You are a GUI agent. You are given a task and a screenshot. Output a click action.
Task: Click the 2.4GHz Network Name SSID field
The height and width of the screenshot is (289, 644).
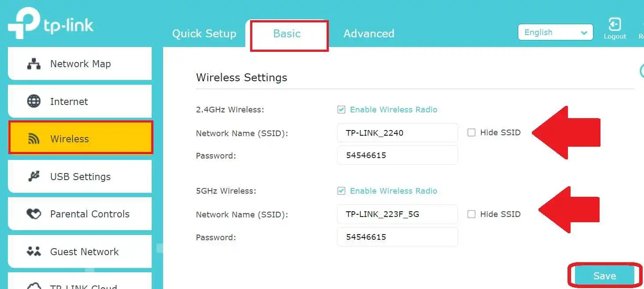pyautogui.click(x=397, y=133)
